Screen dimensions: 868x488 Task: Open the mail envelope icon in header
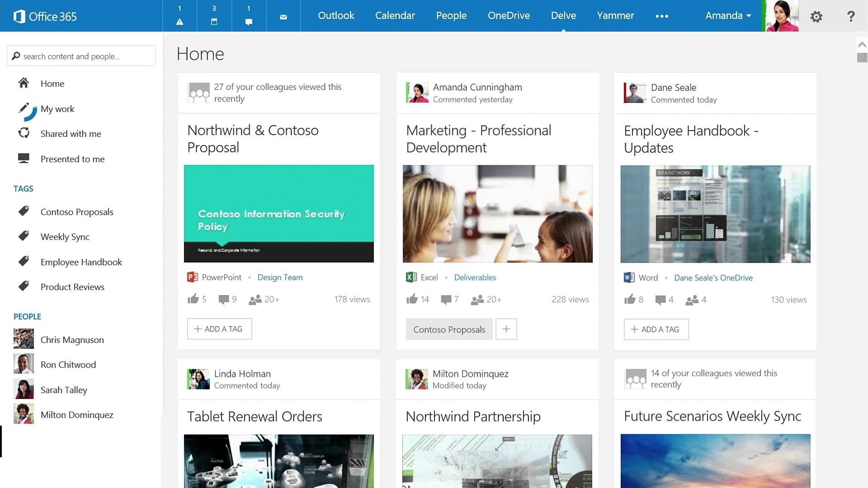coord(283,17)
